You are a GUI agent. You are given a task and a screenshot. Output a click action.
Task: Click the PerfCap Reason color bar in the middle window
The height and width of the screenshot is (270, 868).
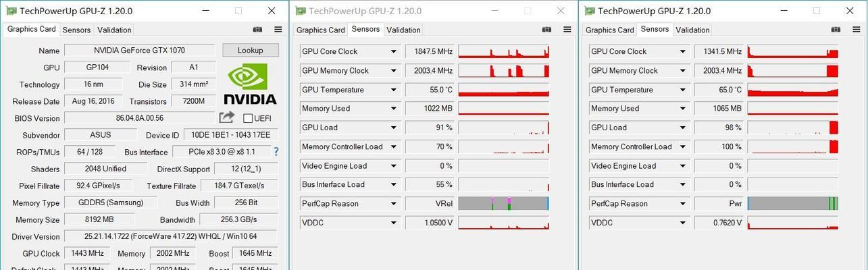504,204
